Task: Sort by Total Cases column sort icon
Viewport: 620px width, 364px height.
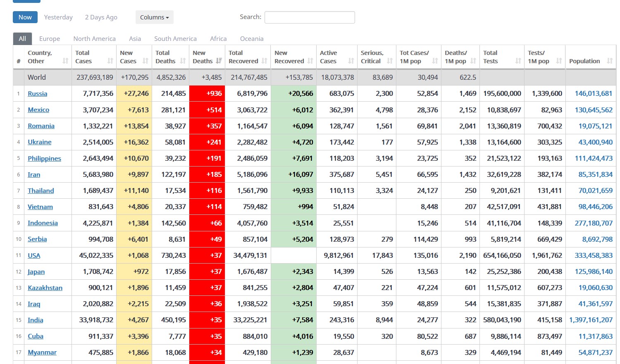Action: (110, 61)
